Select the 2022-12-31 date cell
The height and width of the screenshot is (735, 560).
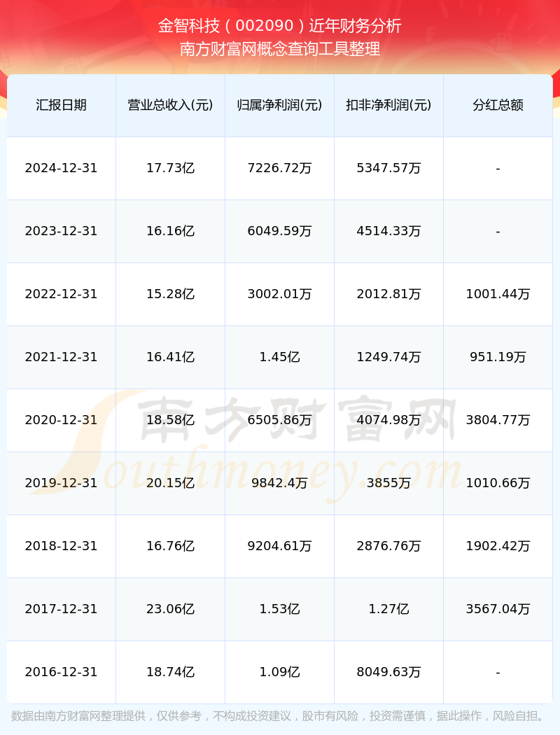pos(62,294)
